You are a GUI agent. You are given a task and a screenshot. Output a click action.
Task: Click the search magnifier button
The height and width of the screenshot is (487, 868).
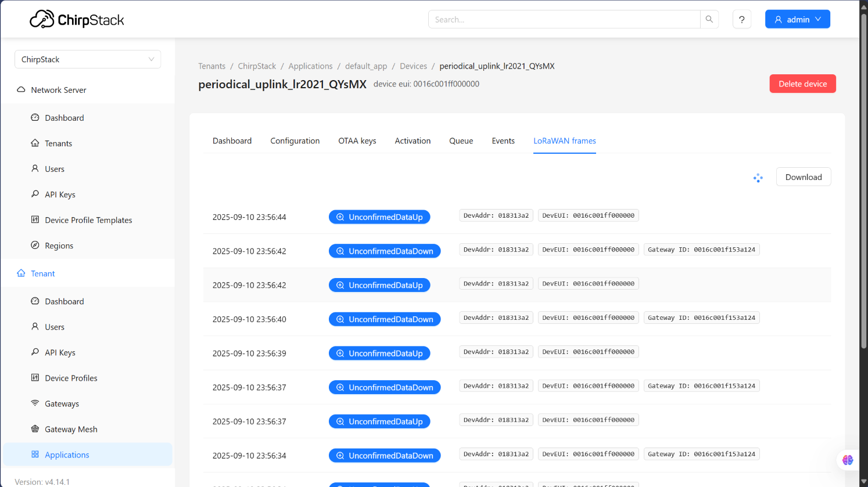(709, 19)
